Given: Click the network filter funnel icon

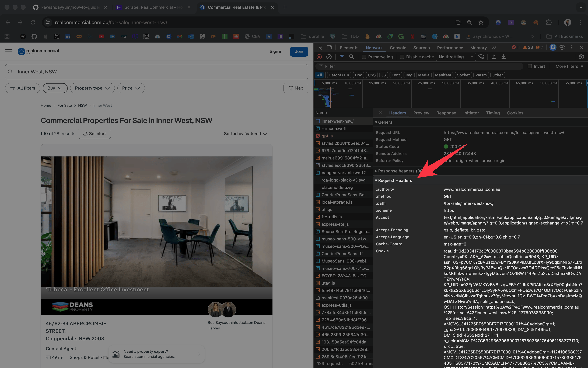Looking at the screenshot, I should [x=342, y=57].
